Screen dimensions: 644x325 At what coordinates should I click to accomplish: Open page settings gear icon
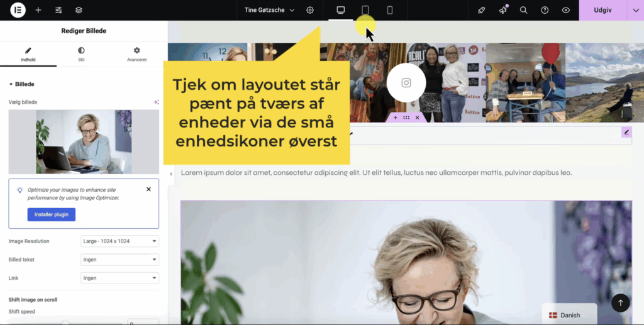click(310, 10)
